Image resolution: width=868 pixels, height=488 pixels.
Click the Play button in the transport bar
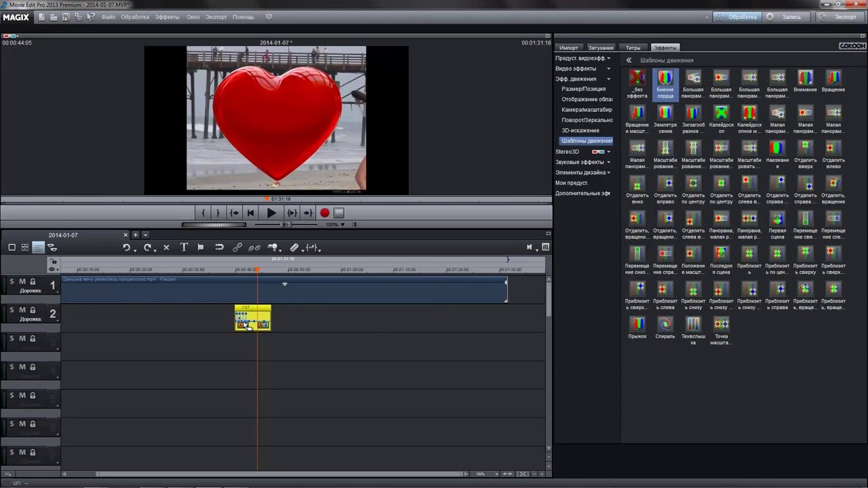point(271,213)
